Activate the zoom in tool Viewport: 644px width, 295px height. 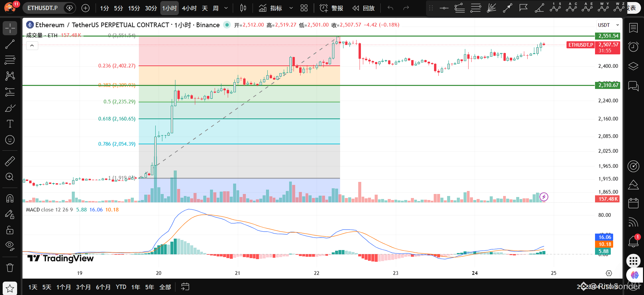pos(10,177)
